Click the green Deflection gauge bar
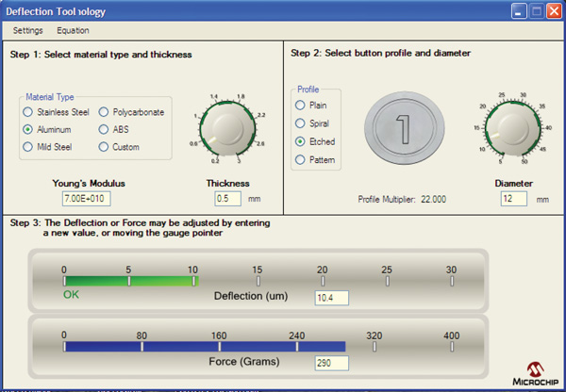 coord(130,280)
